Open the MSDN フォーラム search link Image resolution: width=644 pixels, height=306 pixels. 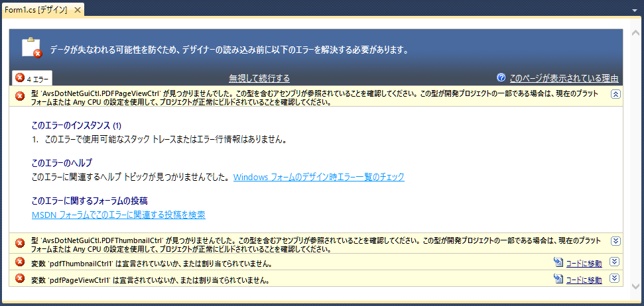tap(118, 215)
